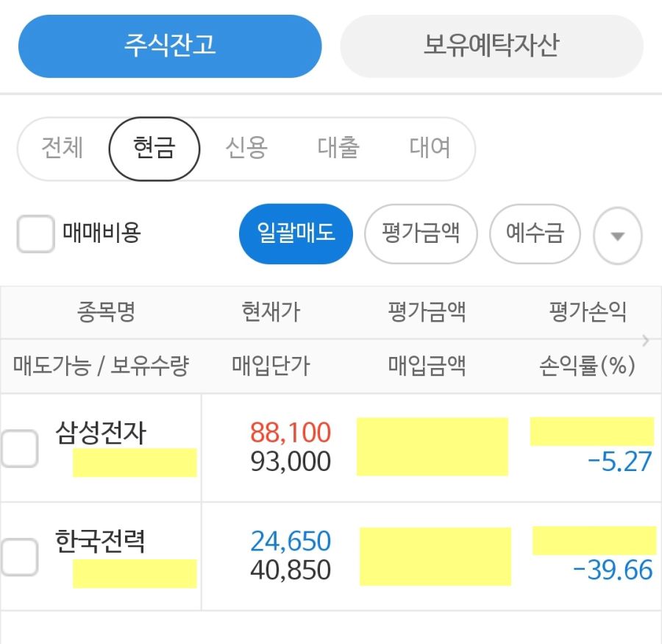Image resolution: width=662 pixels, height=644 pixels.
Task: Enable the 매매비용 checkbox
Action: pos(35,234)
